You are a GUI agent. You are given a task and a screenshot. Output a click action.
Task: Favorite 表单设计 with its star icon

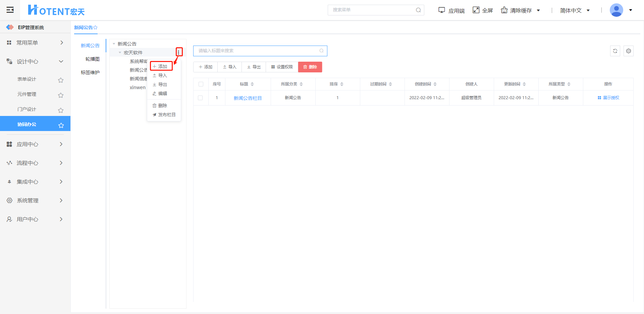pyautogui.click(x=61, y=80)
